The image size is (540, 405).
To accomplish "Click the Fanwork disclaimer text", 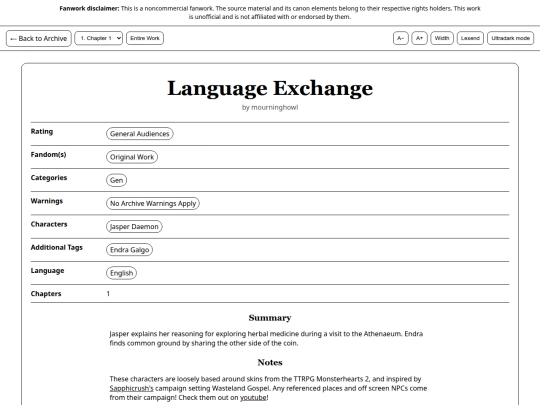I will coord(270,12).
